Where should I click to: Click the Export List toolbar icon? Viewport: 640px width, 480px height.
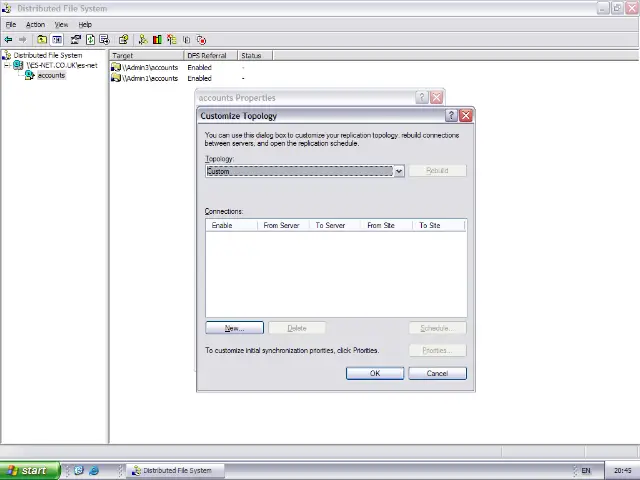tap(104, 40)
